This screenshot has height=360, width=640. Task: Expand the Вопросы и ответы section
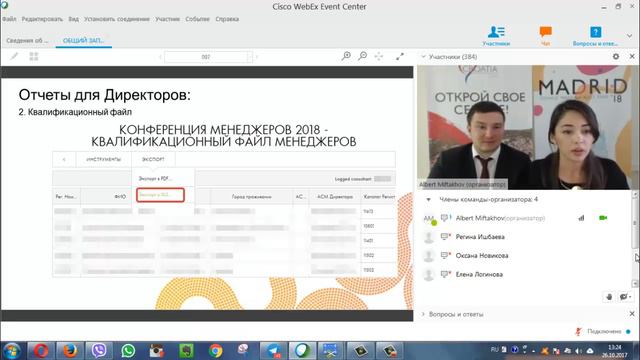[423, 314]
